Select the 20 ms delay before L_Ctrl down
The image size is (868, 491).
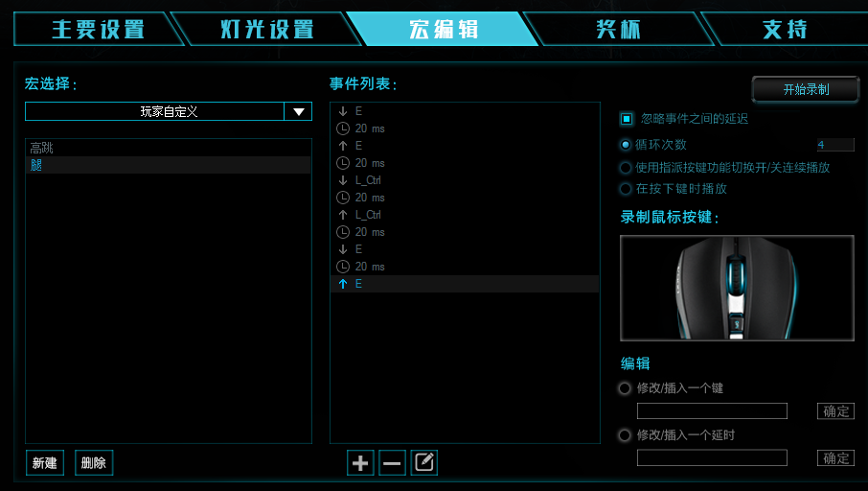[465, 163]
